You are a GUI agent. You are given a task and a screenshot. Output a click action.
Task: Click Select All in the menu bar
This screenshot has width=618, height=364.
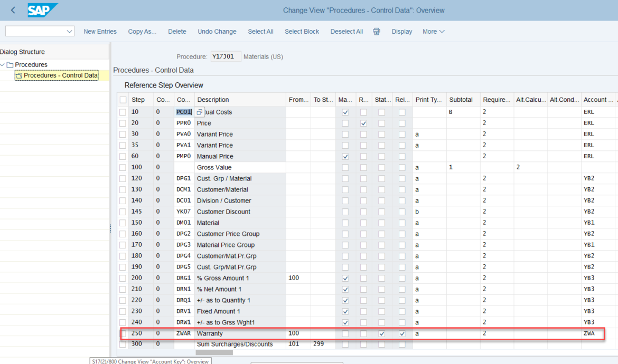click(260, 31)
